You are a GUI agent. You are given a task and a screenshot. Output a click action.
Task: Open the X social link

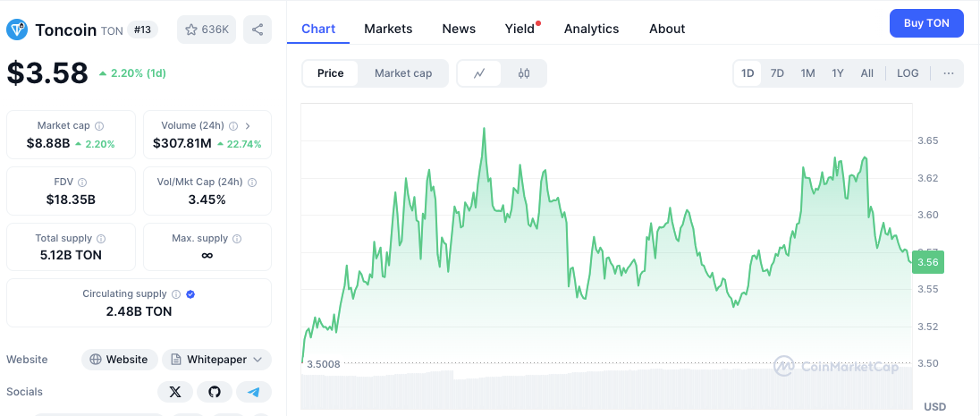(x=175, y=392)
